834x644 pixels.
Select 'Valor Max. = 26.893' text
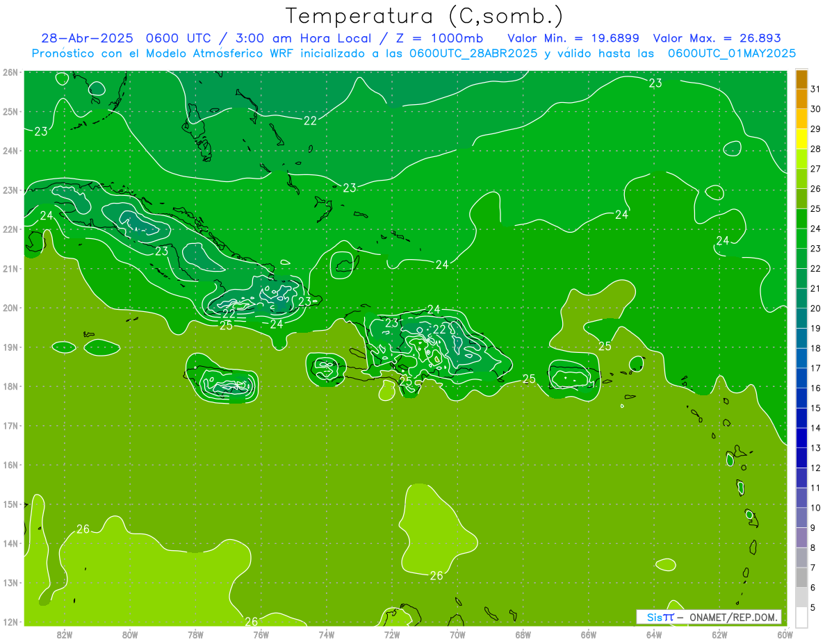point(717,38)
